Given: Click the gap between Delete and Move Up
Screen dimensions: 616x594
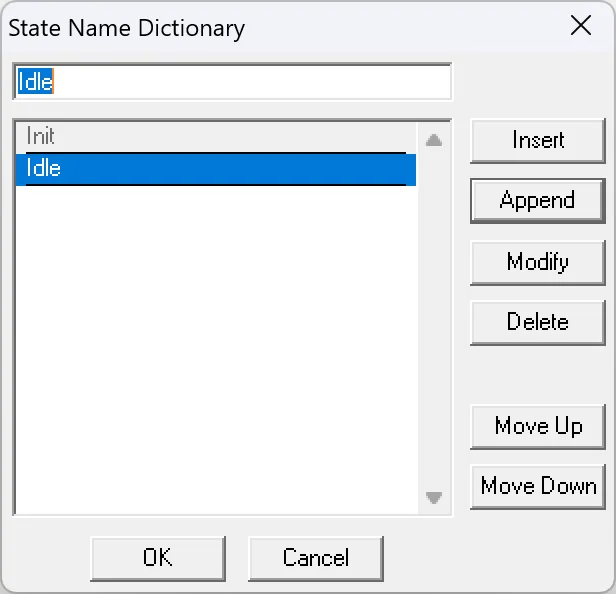Looking at the screenshot, I should click(x=537, y=375).
